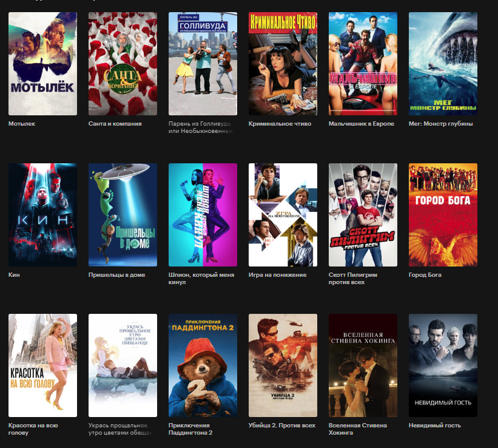Open Шпион, который меня кинул poster
Screen dimensions: 498x448
pos(203,215)
